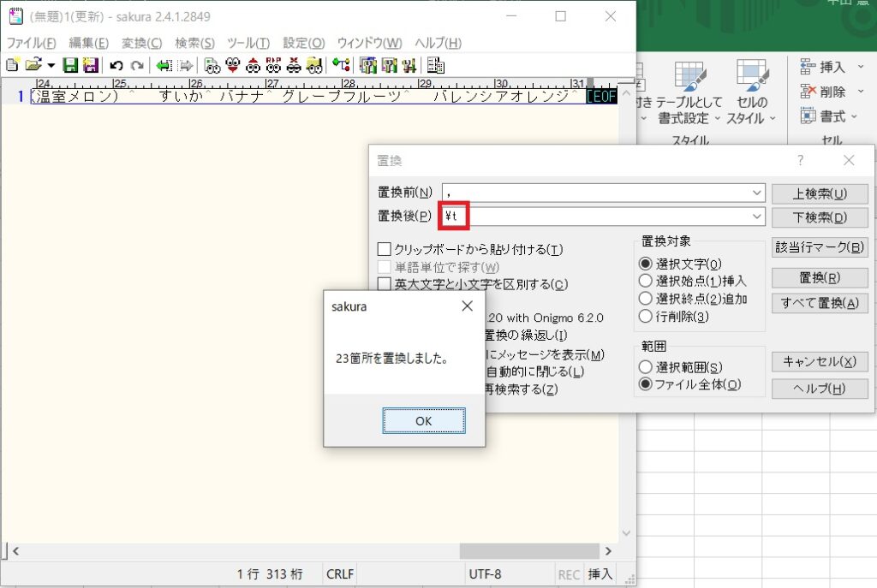Click the すべて置換(A) button
The width and height of the screenshot is (877, 588).
pyautogui.click(x=820, y=303)
